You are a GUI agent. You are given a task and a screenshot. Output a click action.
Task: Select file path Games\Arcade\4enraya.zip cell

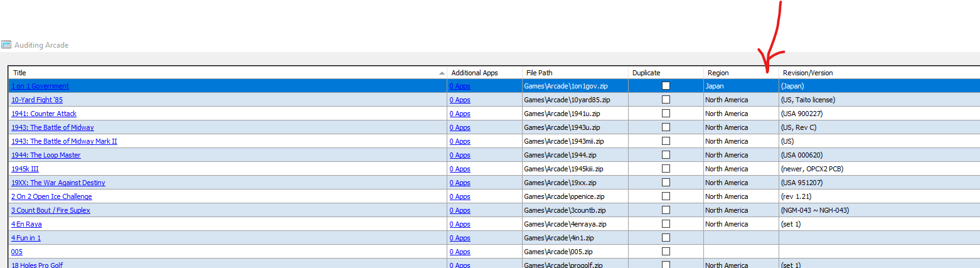tap(575, 224)
